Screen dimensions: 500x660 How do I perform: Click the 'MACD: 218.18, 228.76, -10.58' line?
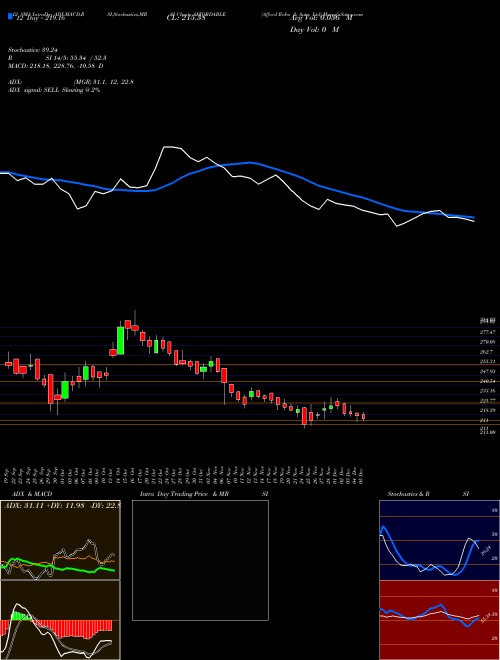point(56,66)
